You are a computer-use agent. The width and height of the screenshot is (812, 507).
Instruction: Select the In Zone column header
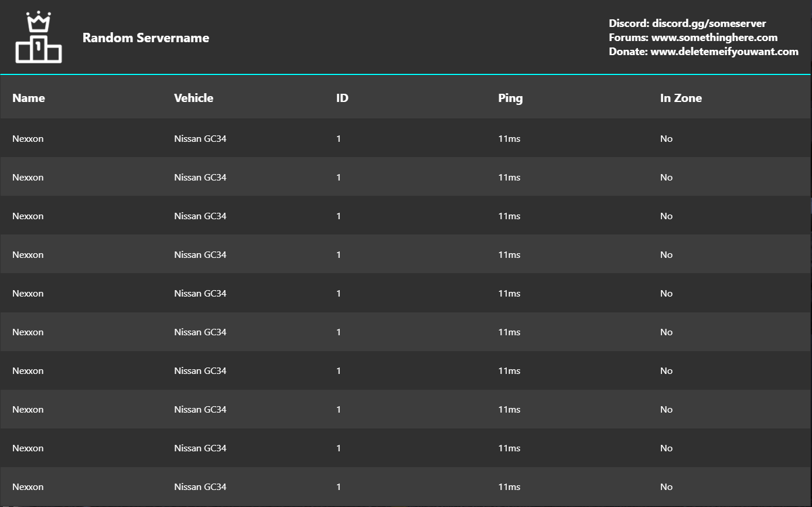681,98
